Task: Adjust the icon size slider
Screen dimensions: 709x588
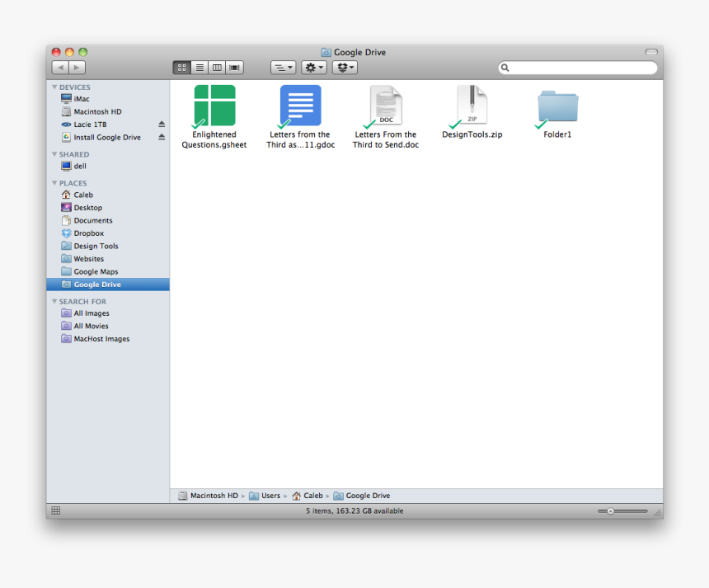Action: [x=612, y=510]
